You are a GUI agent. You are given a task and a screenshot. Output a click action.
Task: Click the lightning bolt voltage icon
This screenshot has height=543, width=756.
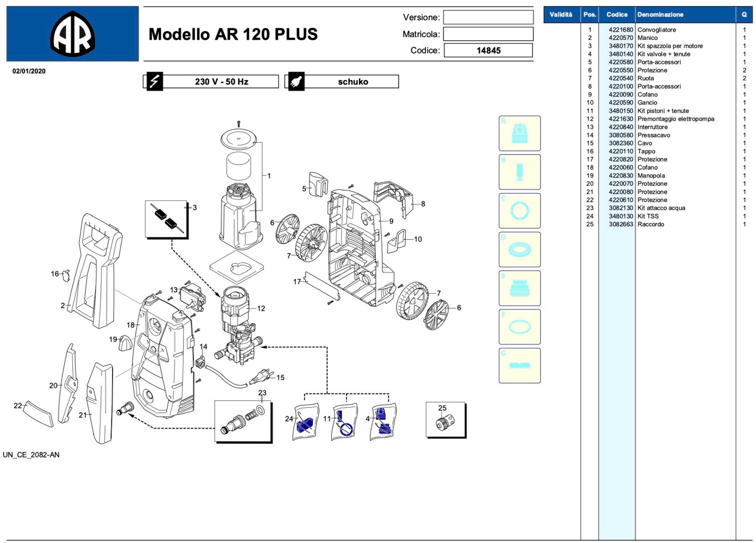(x=155, y=81)
